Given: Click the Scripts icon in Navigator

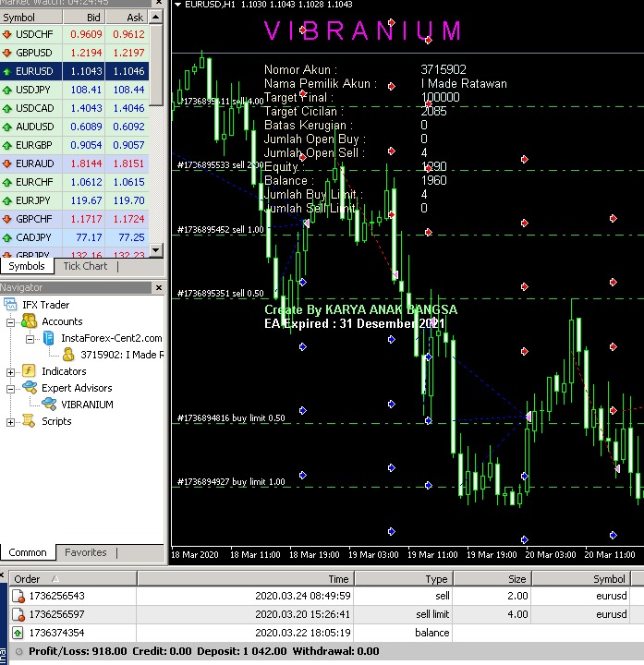Looking at the screenshot, I should pyautogui.click(x=29, y=421).
